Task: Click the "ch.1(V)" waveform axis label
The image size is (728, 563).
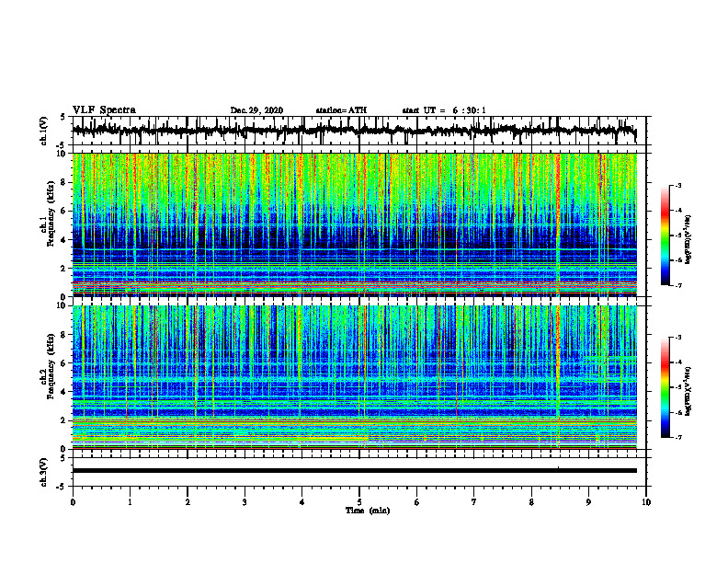Action: [x=43, y=131]
